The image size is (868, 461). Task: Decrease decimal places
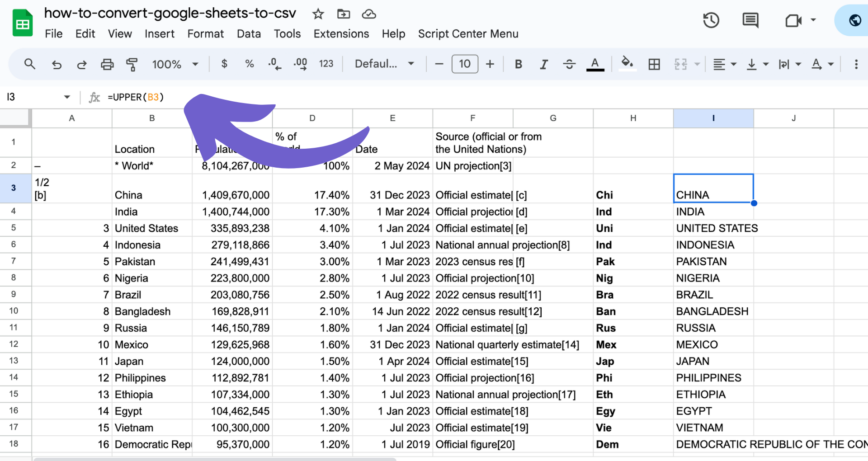[274, 64]
